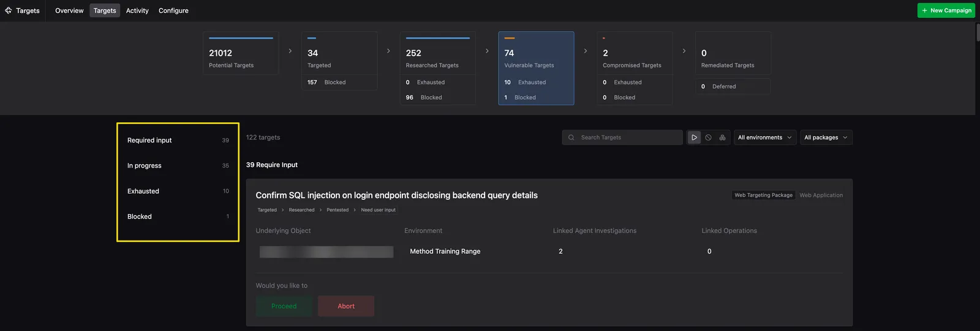Click the Pentested breadcrumb step
Image resolution: width=980 pixels, height=331 pixels.
tap(337, 210)
